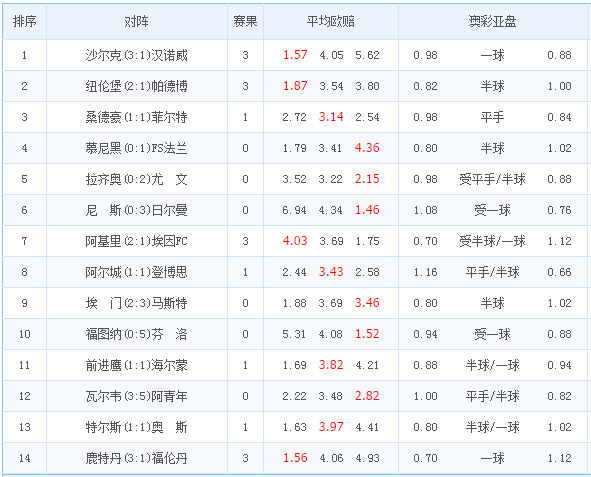
Task: Click home odds 2.22 in row 12
Action: [294, 396]
